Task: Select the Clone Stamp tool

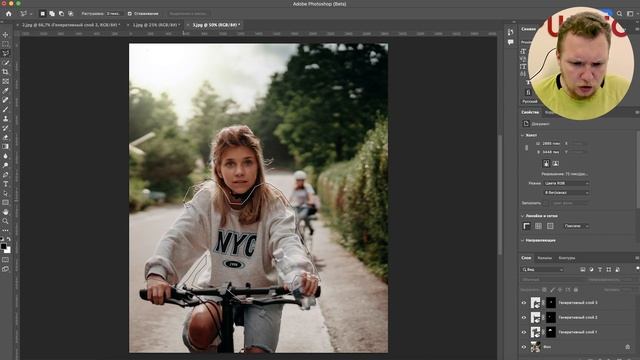Action: 5,119
